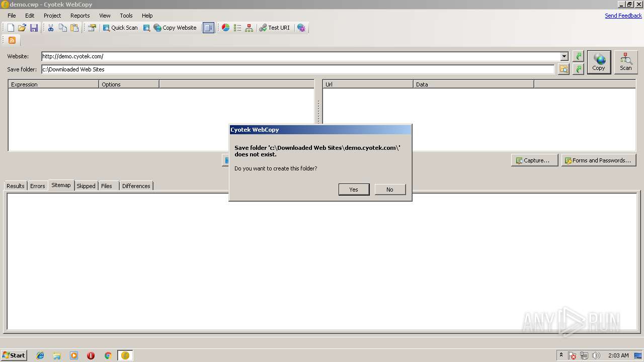Switch to the Skipped tab
Screen dimensions: 644x362
(86, 186)
